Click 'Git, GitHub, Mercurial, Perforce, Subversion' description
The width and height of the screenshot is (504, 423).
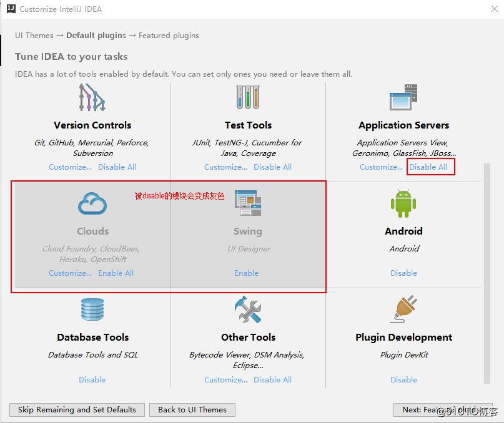click(x=92, y=148)
